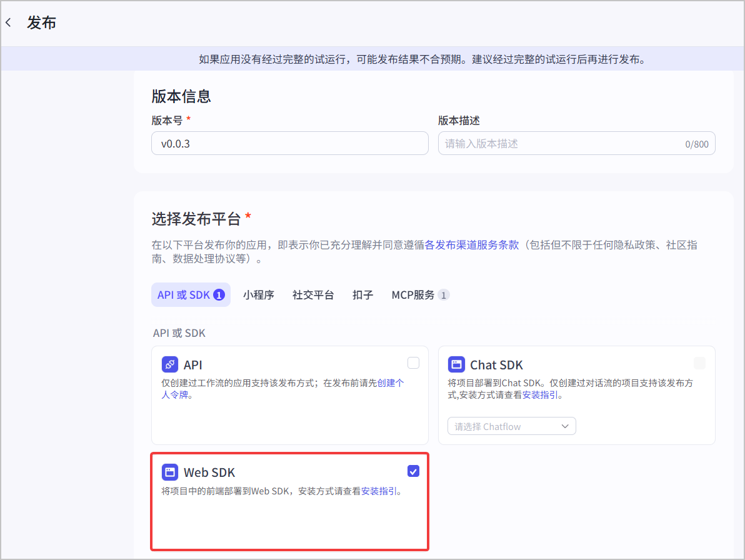Switch to the 小程序 tab
This screenshot has width=745, height=560.
point(259,295)
